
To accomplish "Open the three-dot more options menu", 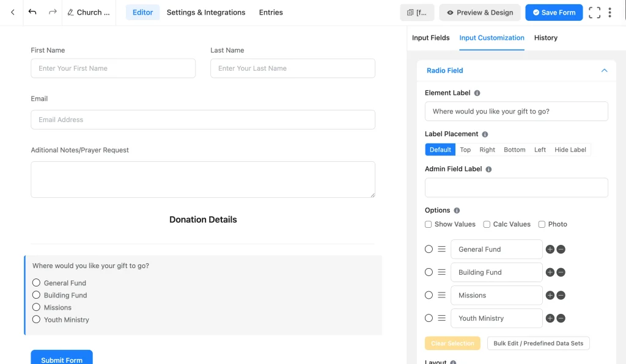I will tap(609, 12).
